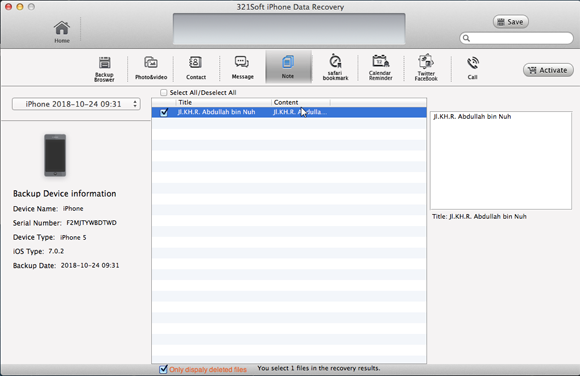Select the Jl.KH.R. Abdullah bin Nuh title cell
The image size is (580, 376).
[216, 112]
